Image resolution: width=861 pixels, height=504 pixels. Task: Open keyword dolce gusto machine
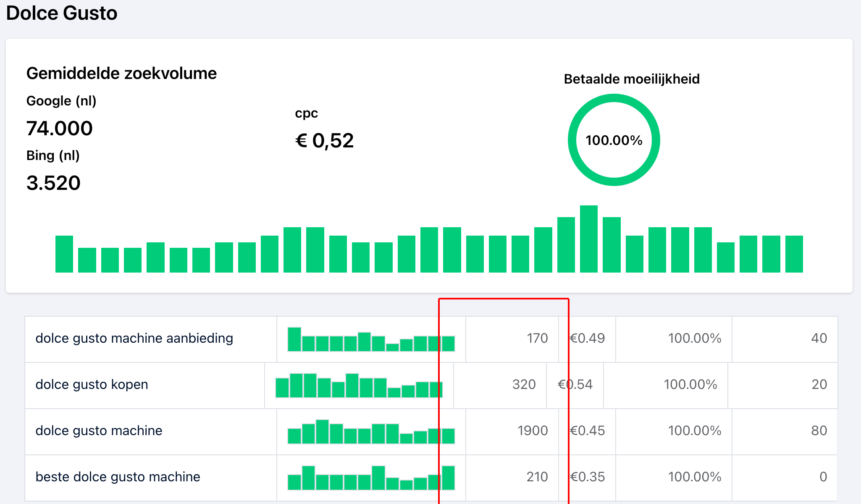pos(99,431)
